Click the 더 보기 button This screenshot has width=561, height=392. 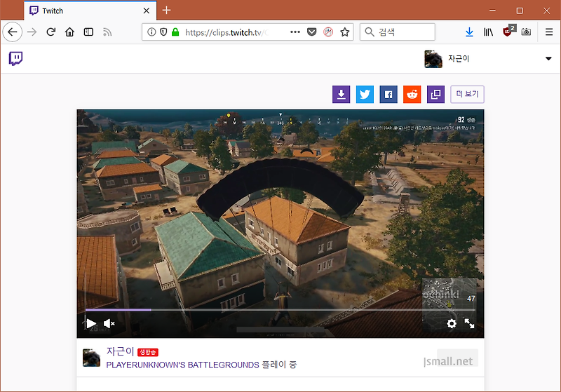pyautogui.click(x=467, y=95)
